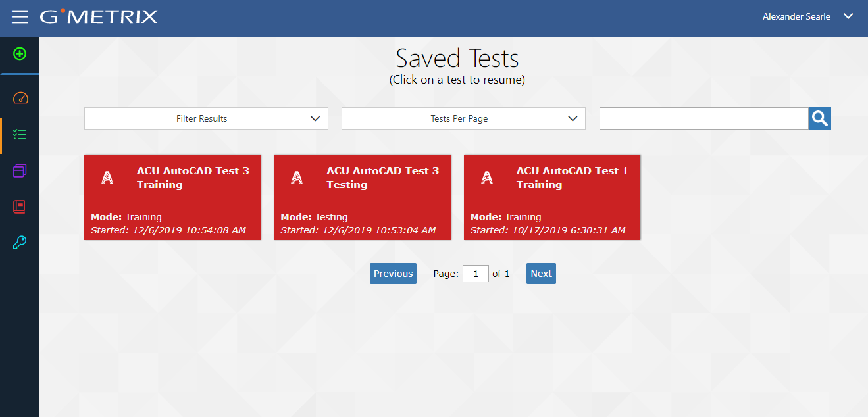Resume ACU AutoCAD Test 3 Training
This screenshot has height=417, width=868.
pos(172,197)
